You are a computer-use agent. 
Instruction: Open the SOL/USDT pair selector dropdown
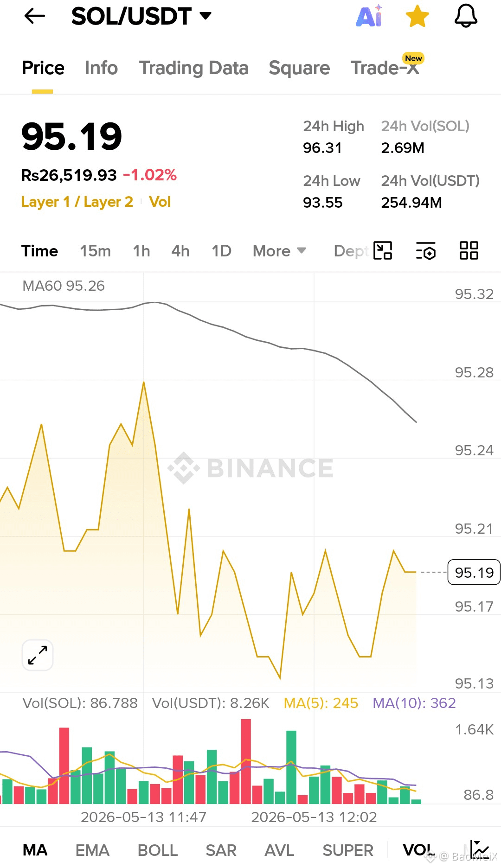coord(141,16)
